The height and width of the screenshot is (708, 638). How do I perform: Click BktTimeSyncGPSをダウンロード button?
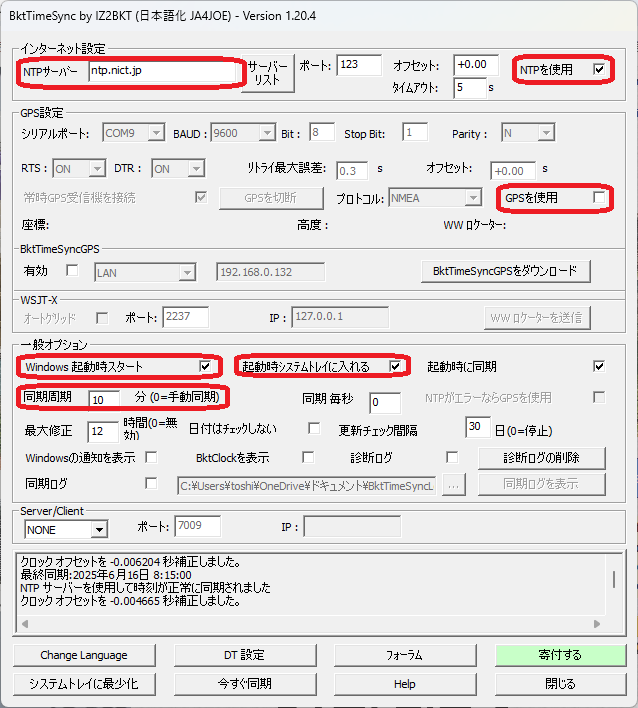pyautogui.click(x=505, y=271)
